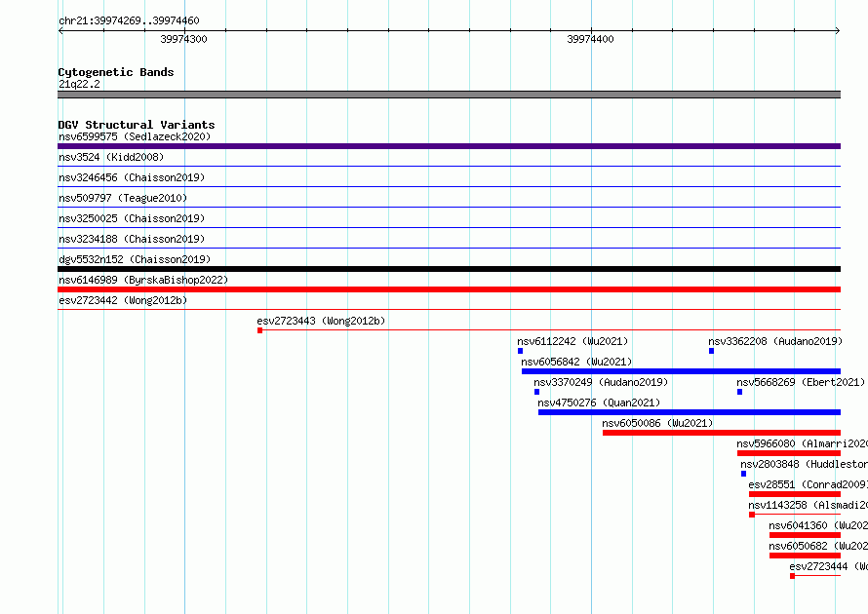Viewport: 868px width, 614px height.
Task: Open variant nsv6041360 label
Action: 818,525
